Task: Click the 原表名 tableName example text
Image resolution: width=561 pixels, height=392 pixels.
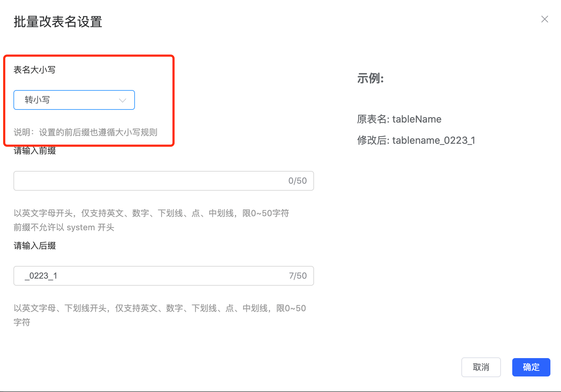Action: coord(399,119)
